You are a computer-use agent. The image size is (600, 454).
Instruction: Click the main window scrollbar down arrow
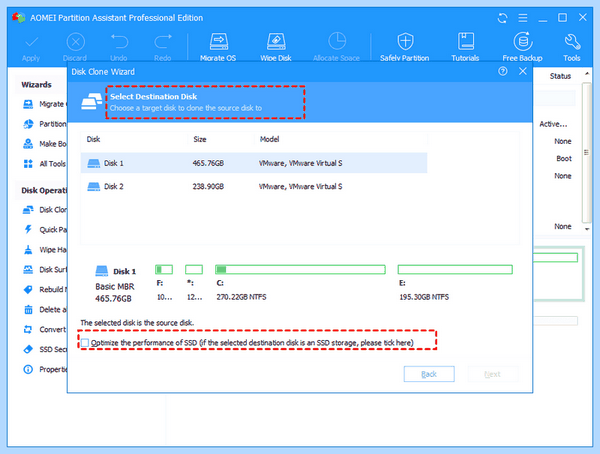[587, 229]
